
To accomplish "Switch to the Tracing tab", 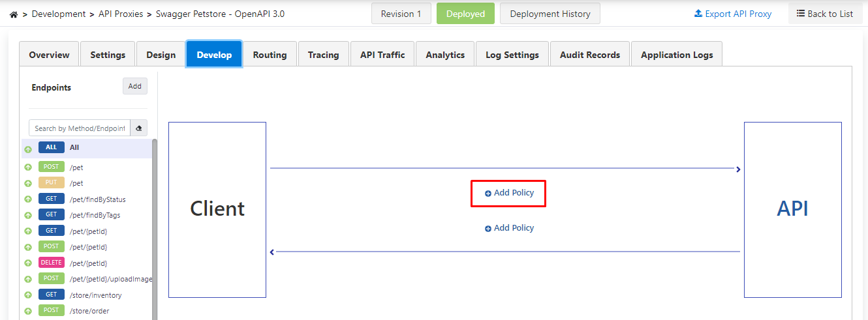I will point(323,55).
